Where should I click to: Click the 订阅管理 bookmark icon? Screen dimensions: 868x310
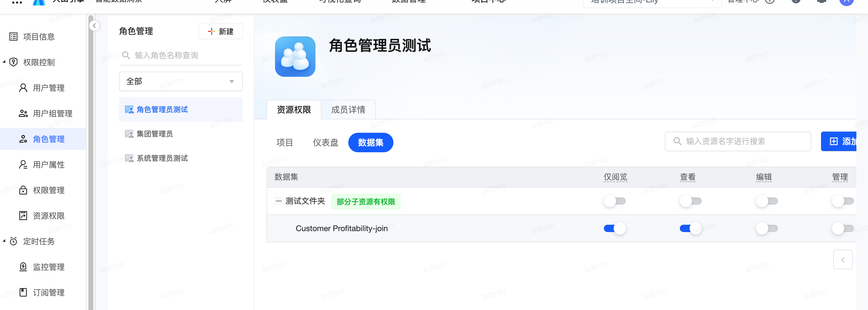(x=23, y=293)
